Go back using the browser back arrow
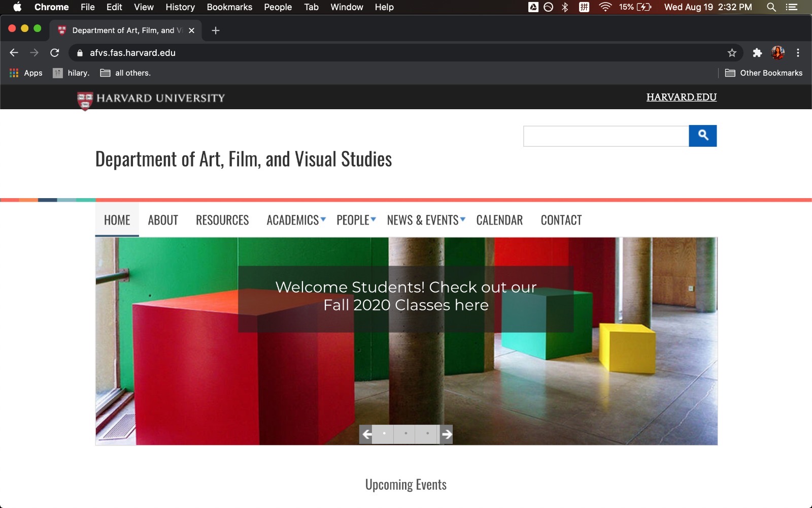Image resolution: width=812 pixels, height=508 pixels. coord(14,53)
